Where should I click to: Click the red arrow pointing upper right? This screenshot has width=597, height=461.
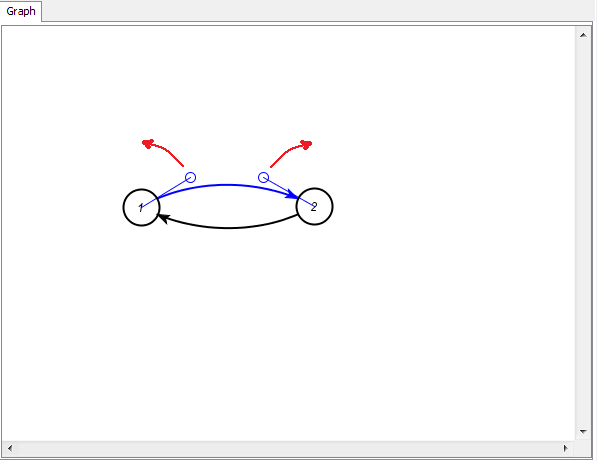pos(291,153)
